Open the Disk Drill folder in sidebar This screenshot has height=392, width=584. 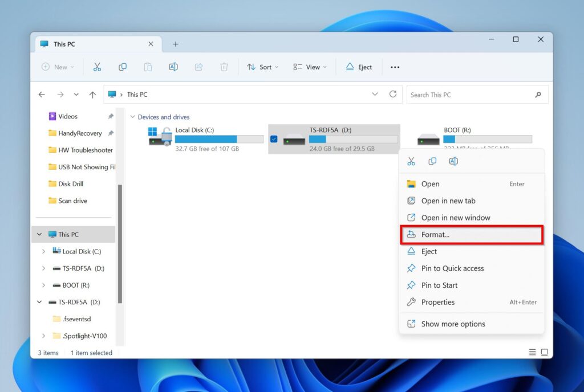(71, 184)
